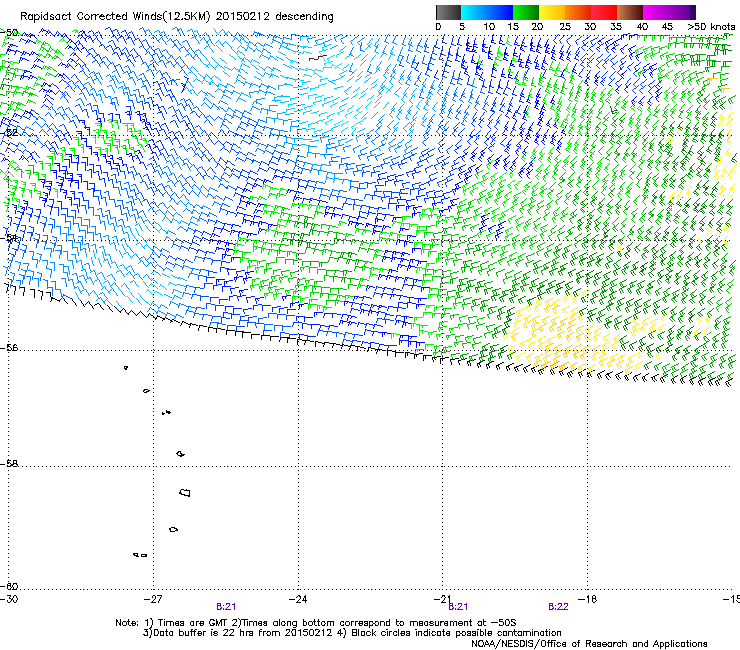Click the latitude label -60
740x650 pixels.
coord(9,587)
